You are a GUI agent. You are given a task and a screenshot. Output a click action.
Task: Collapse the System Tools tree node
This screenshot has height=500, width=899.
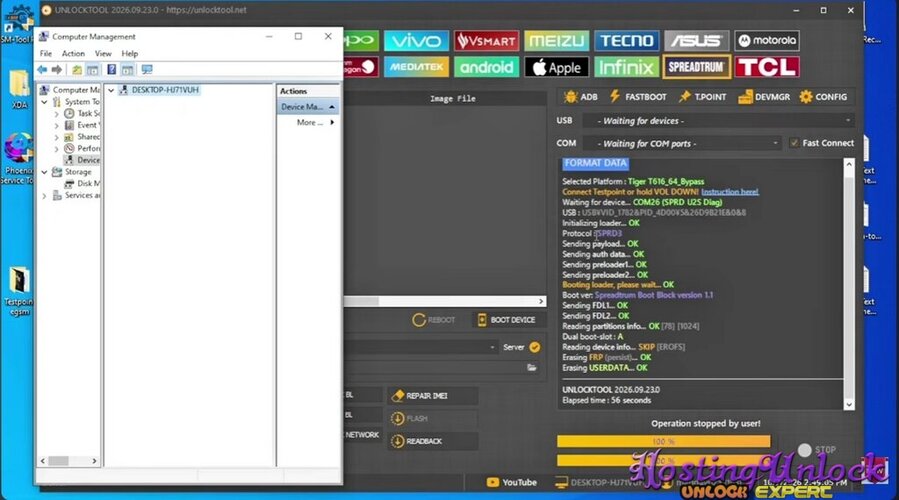click(x=44, y=101)
